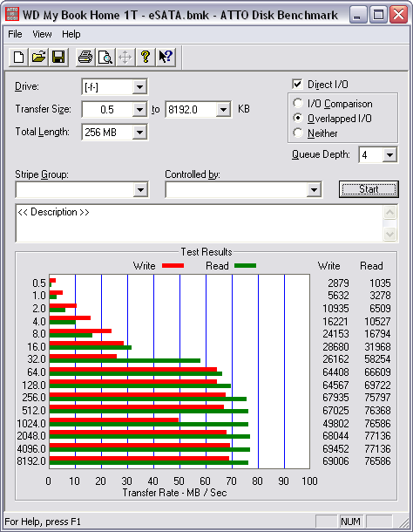Viewport: 413px width, 532px height.
Task: Open the maximum Transfer Size 8192.0 dropdown
Action: click(223, 110)
